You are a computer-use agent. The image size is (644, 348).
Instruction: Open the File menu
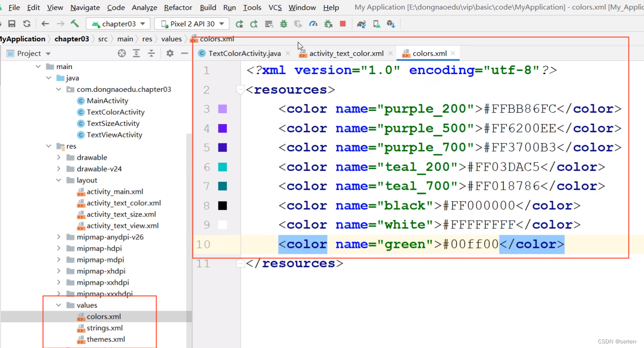tap(14, 7)
